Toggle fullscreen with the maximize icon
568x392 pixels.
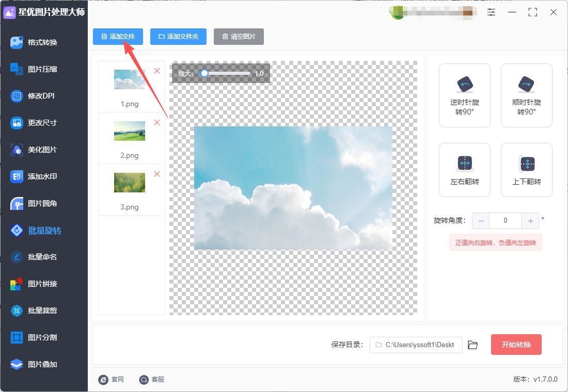click(x=532, y=12)
